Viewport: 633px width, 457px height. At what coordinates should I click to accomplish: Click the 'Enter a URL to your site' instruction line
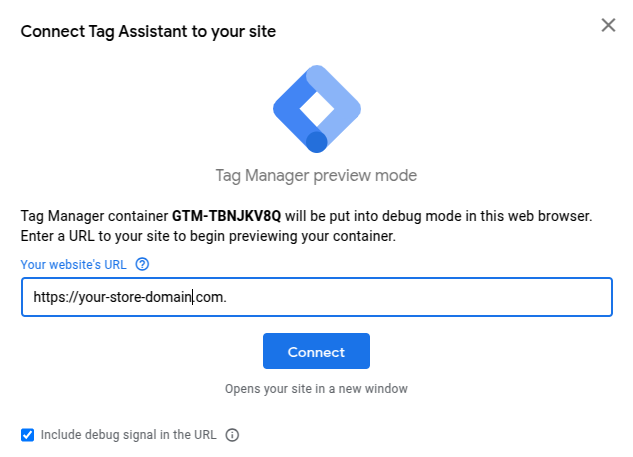(209, 236)
